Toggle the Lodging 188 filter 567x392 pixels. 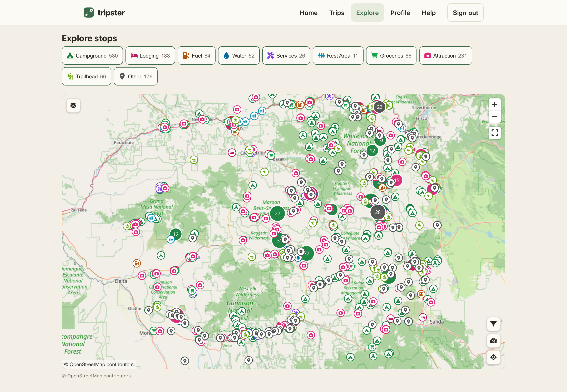pyautogui.click(x=150, y=55)
